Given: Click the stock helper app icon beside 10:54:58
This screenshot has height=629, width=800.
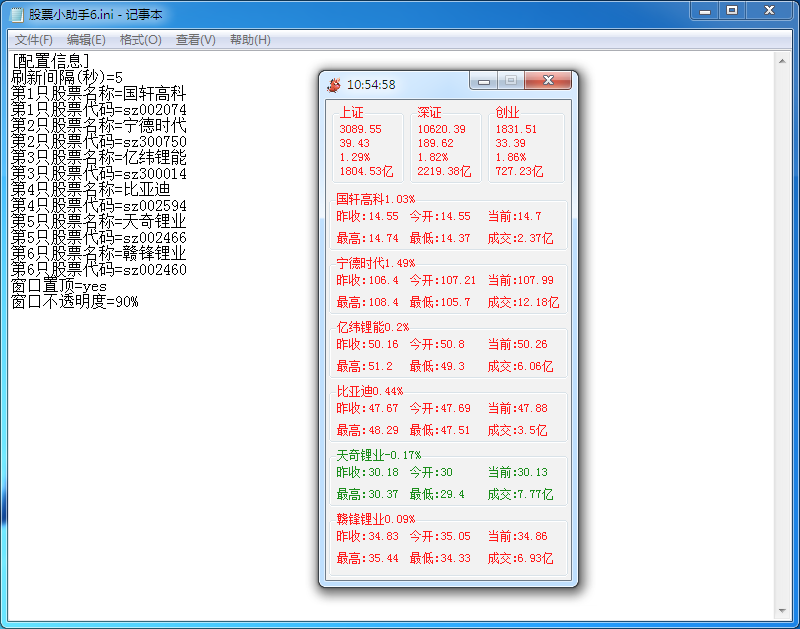Looking at the screenshot, I should tap(334, 85).
